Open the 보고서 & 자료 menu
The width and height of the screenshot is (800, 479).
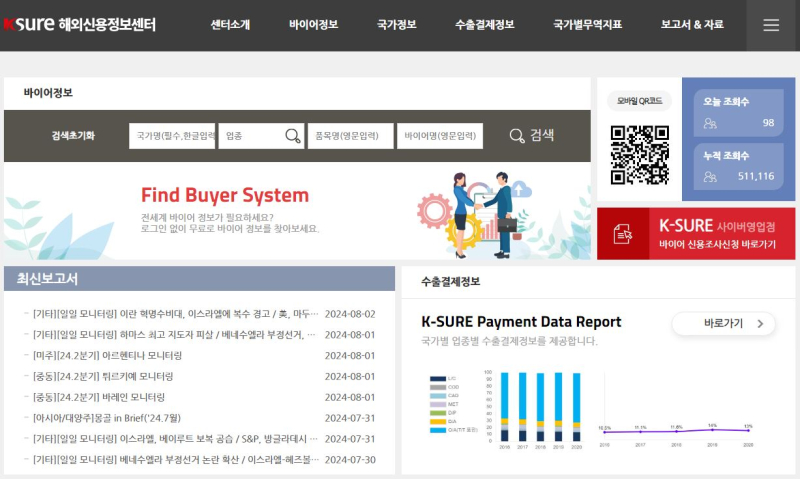pos(692,25)
